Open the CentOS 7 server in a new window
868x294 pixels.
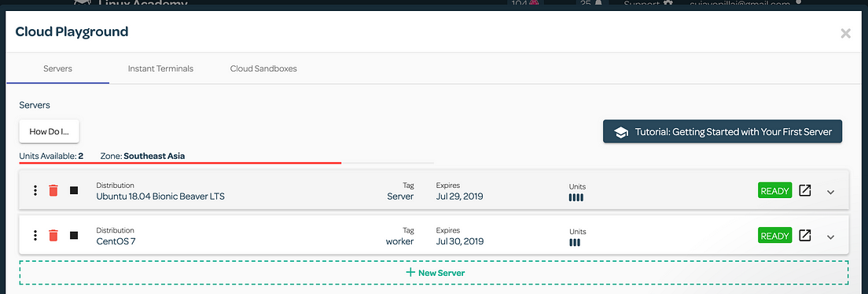tap(805, 235)
